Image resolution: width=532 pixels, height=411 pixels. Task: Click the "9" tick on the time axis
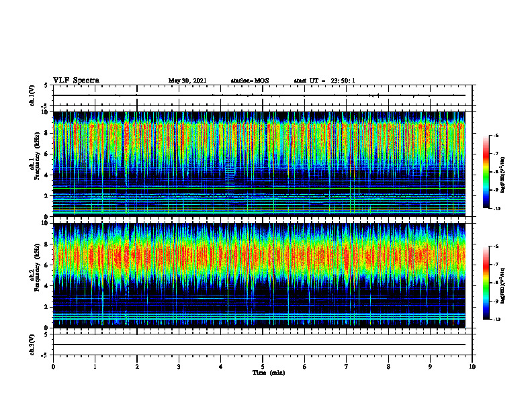coord(430,367)
